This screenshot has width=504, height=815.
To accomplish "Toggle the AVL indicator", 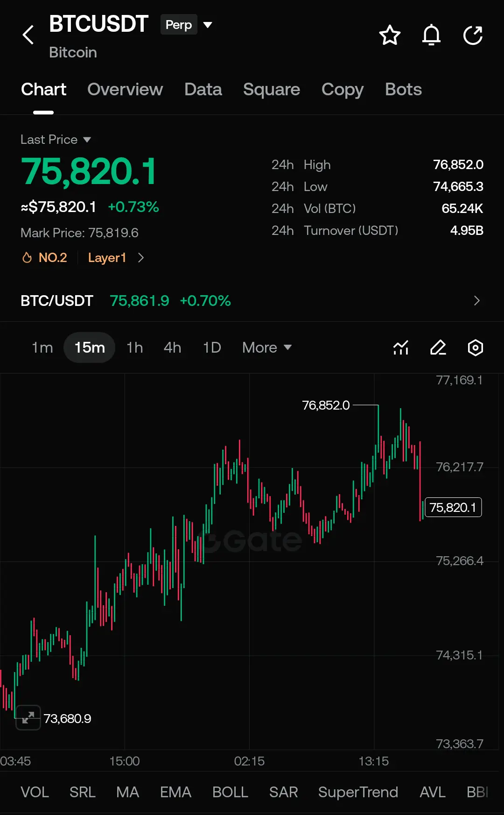I will 432,792.
